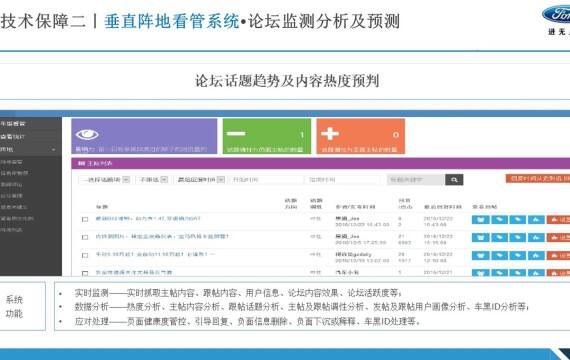Screen dimensions: 570x360
Task: Open the narrow middle filter dropdown
Action: coord(153,180)
